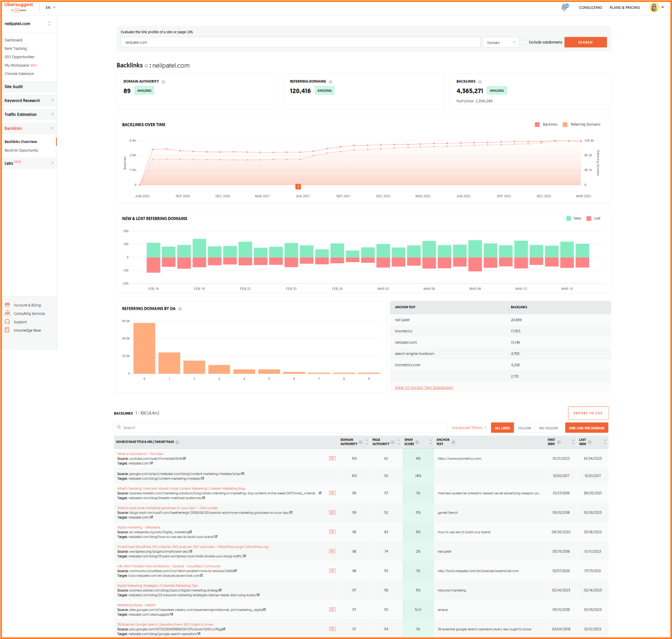The height and width of the screenshot is (639, 672).
Task: Click the Support headphones icon
Action: pyautogui.click(x=7, y=321)
